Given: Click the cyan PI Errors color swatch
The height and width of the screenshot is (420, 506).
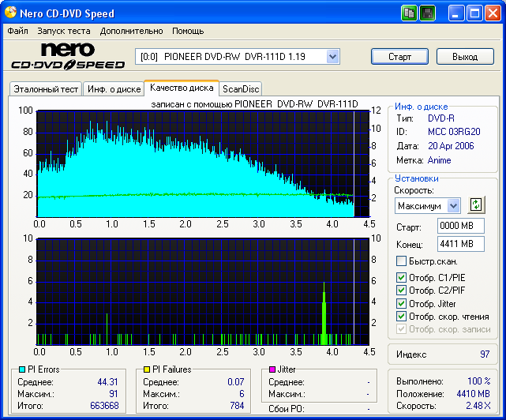Looking at the screenshot, I should [x=21, y=369].
